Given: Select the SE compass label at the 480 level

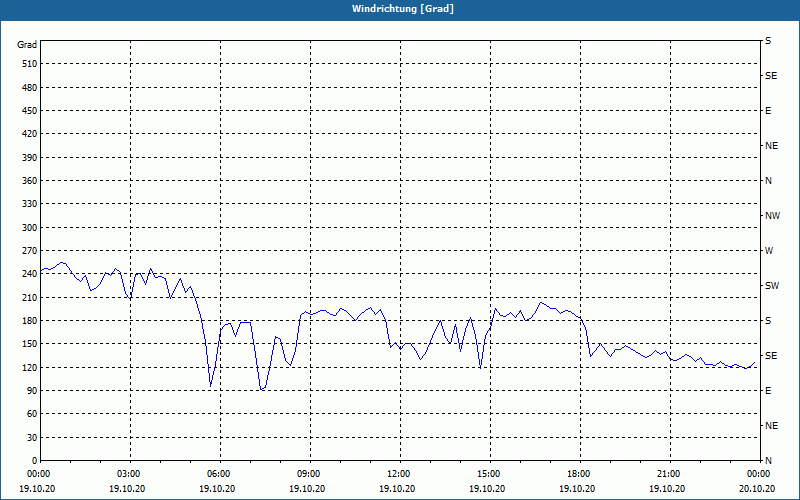Looking at the screenshot, I should coord(771,76).
